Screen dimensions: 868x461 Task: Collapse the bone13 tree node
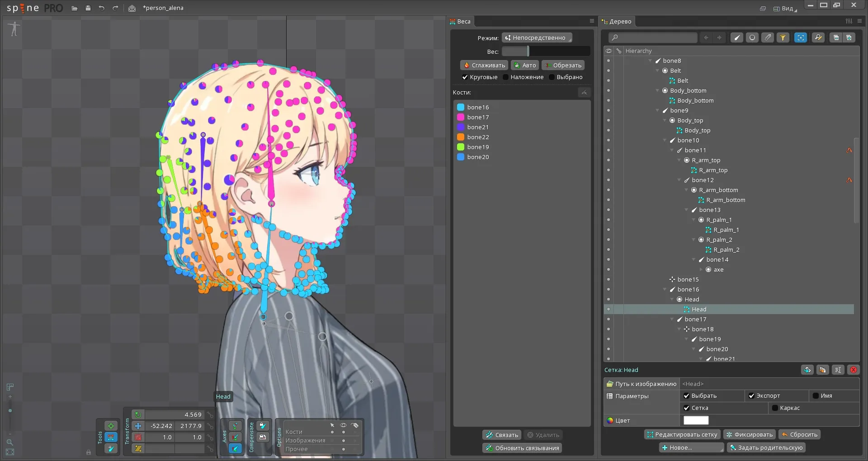click(x=687, y=210)
